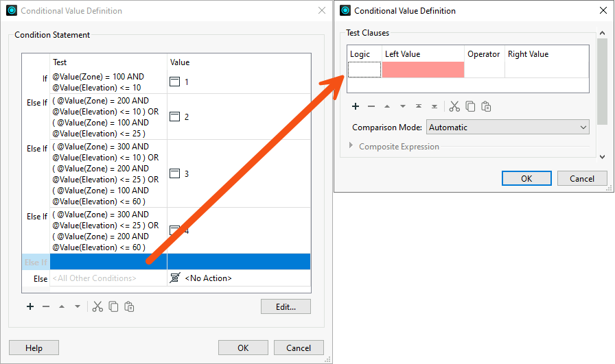This screenshot has height=364, width=615.
Task: Paste icon under Condition Statement table
Action: (x=129, y=306)
